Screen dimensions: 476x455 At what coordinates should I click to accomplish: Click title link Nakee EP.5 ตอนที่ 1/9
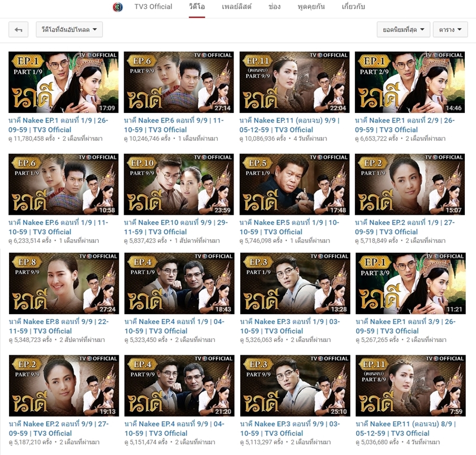[x=290, y=227]
